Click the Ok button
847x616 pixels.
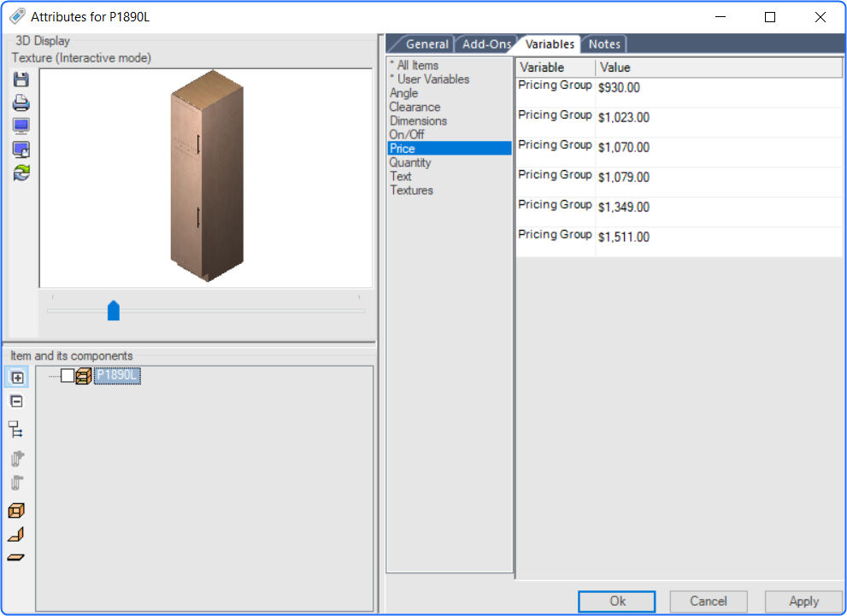pos(617,601)
